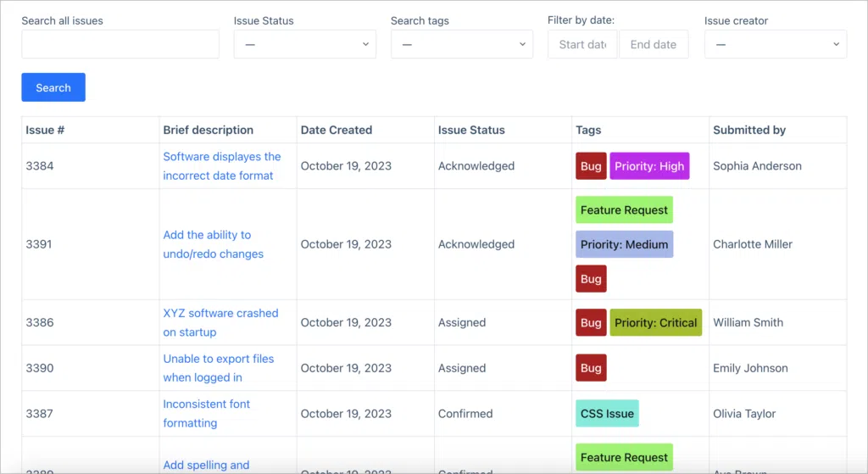Click the Priority: High tag
868x474 pixels.
pos(649,166)
